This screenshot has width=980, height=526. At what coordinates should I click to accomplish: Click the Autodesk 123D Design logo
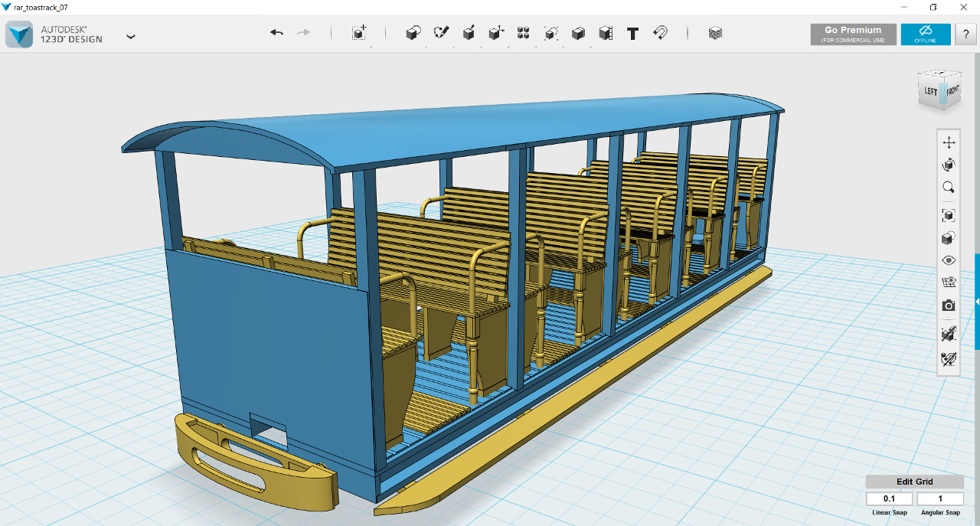pos(19,34)
